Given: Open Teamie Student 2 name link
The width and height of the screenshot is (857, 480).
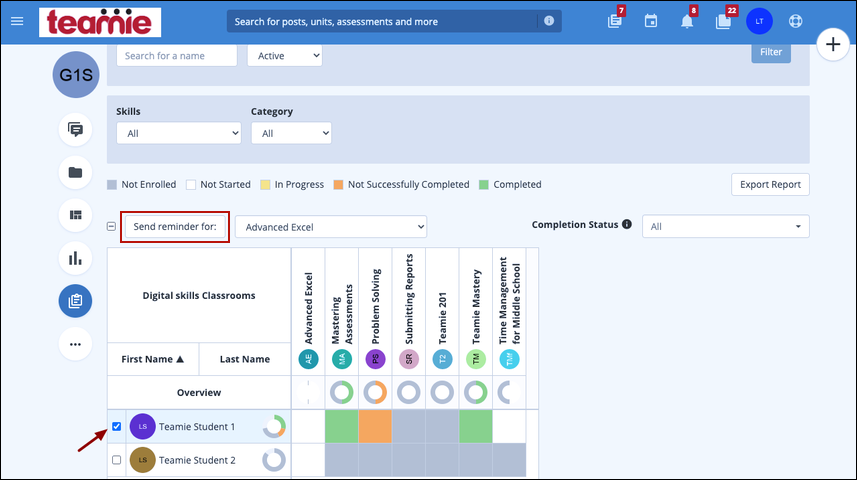Looking at the screenshot, I should [197, 460].
